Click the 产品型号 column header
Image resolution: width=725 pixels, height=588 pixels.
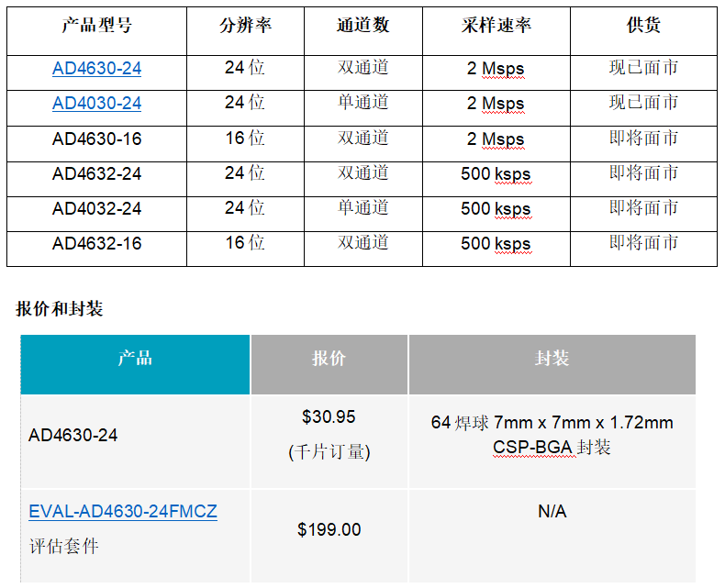(x=96, y=26)
